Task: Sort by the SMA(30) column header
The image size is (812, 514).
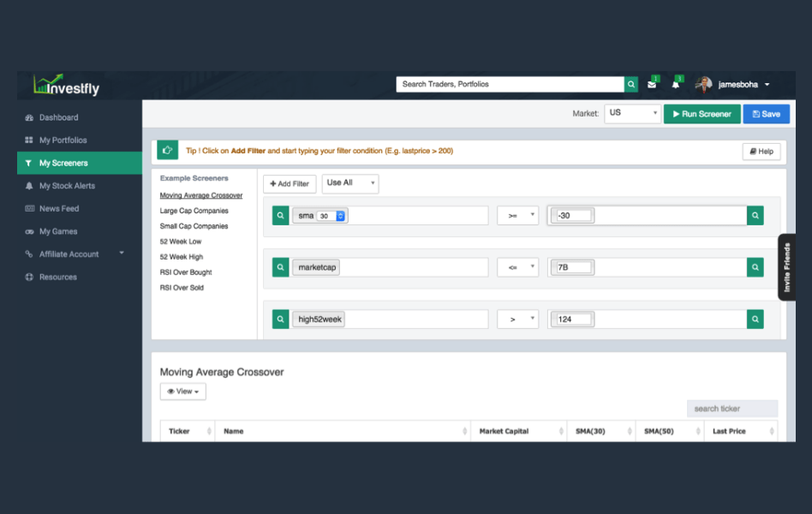Action: pyautogui.click(x=600, y=431)
